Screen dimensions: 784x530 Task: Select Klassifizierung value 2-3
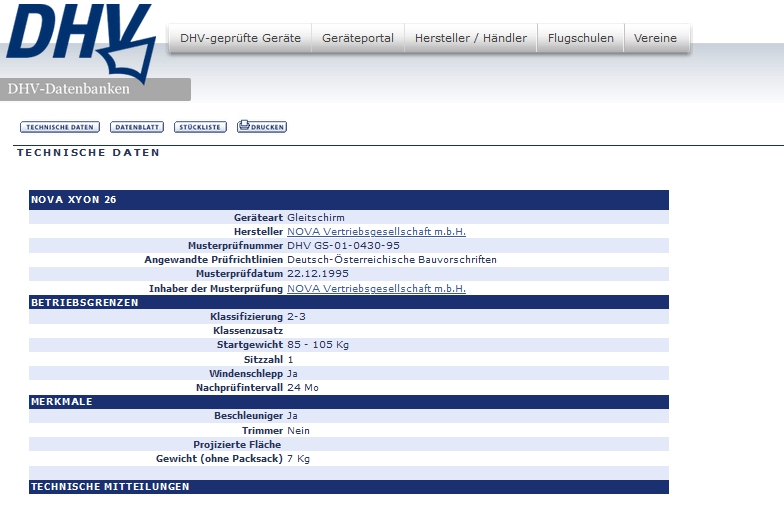[x=296, y=316]
